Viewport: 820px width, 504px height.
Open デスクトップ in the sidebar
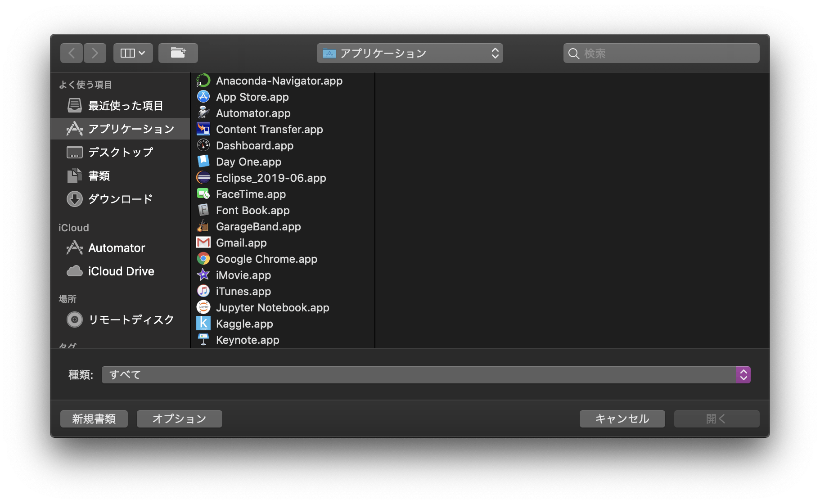click(x=120, y=153)
